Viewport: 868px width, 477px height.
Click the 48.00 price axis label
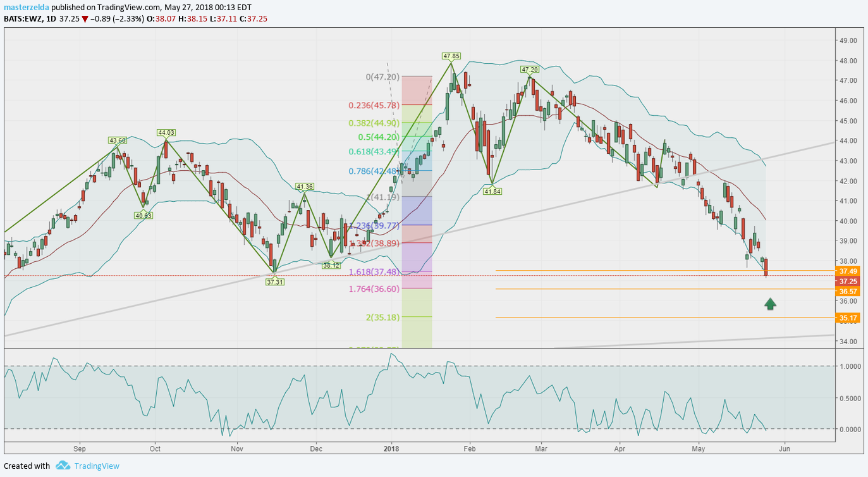coord(847,61)
